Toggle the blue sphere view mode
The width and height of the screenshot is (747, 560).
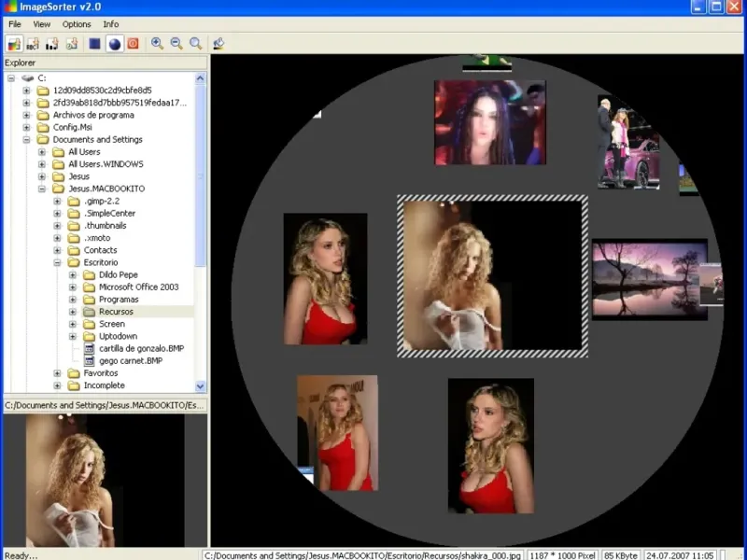(x=114, y=43)
